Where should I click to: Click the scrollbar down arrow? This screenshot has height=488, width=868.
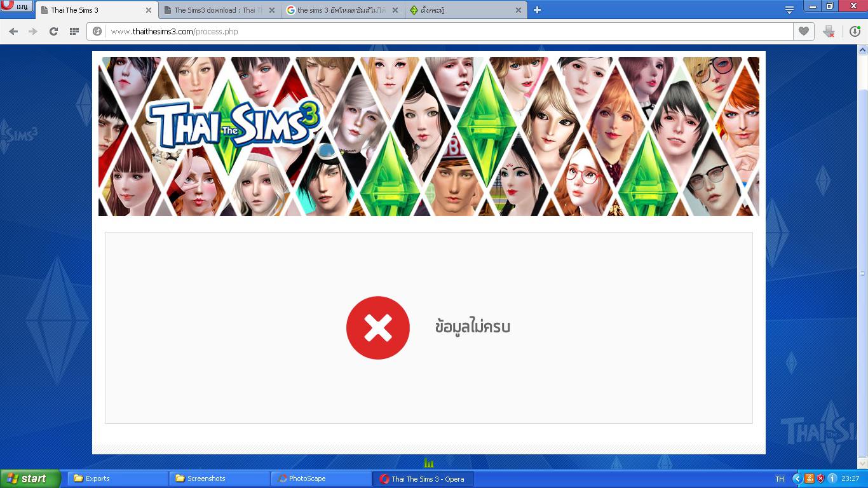862,464
